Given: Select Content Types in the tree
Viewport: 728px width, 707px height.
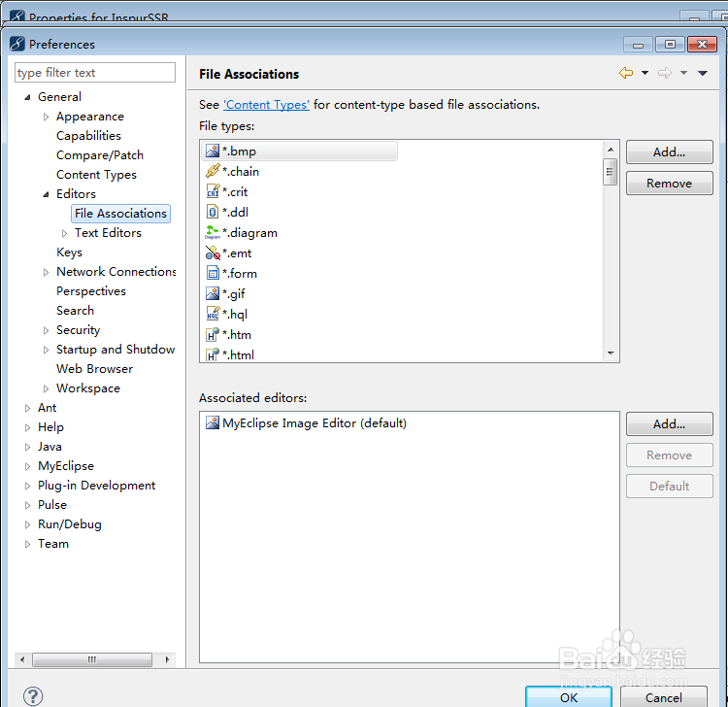Looking at the screenshot, I should tap(96, 175).
